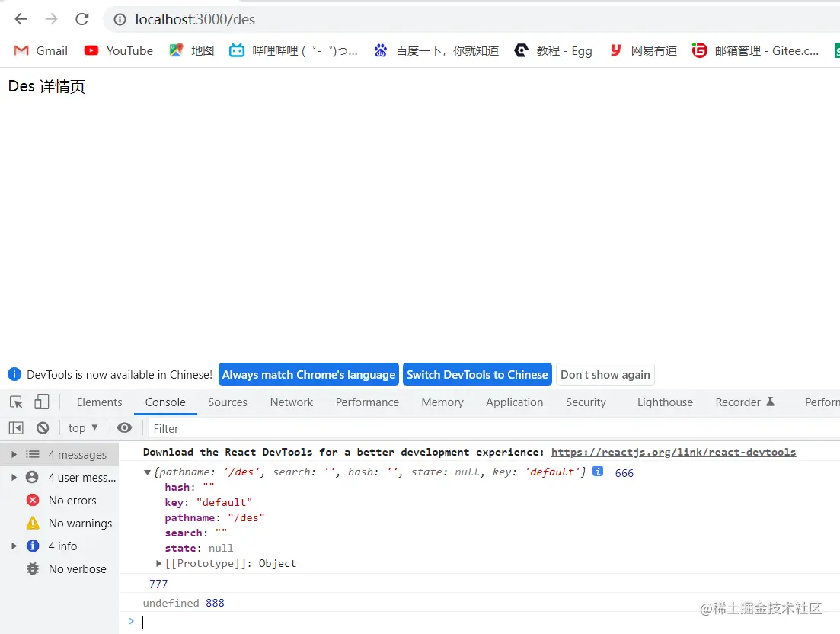Open the 哔哩哔哩 bookmark
Screen dimensions: 840x634
pos(293,50)
